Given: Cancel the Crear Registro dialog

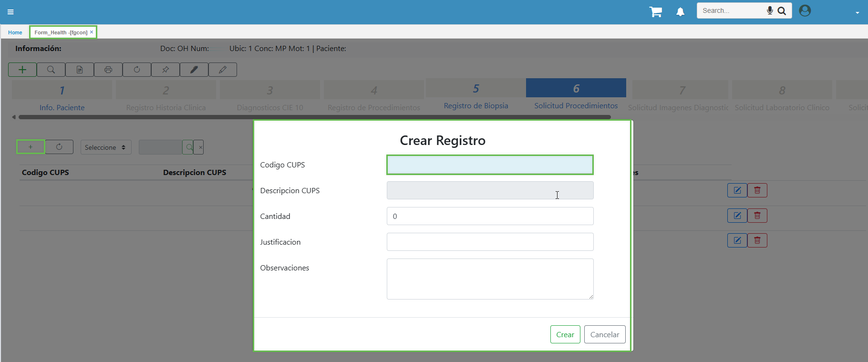Looking at the screenshot, I should click(604, 334).
